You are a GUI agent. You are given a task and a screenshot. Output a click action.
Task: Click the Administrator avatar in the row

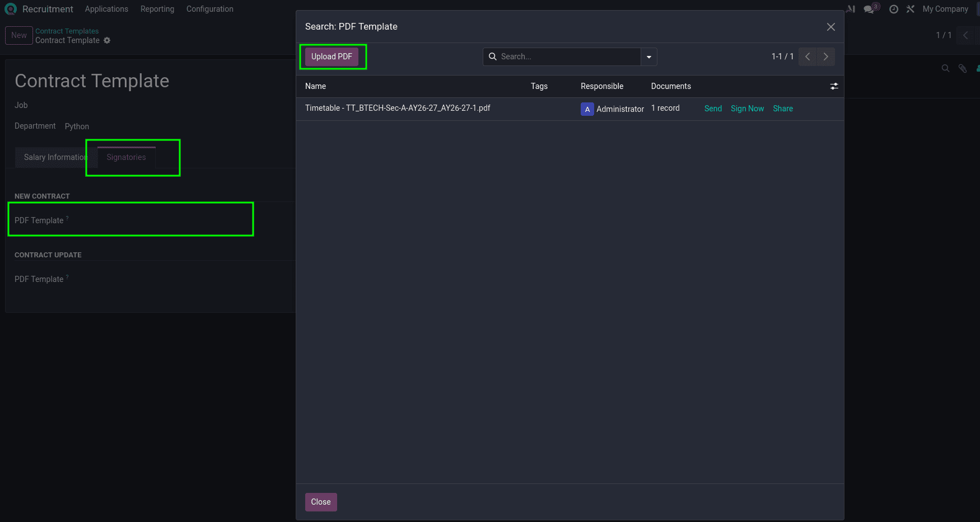coord(587,109)
